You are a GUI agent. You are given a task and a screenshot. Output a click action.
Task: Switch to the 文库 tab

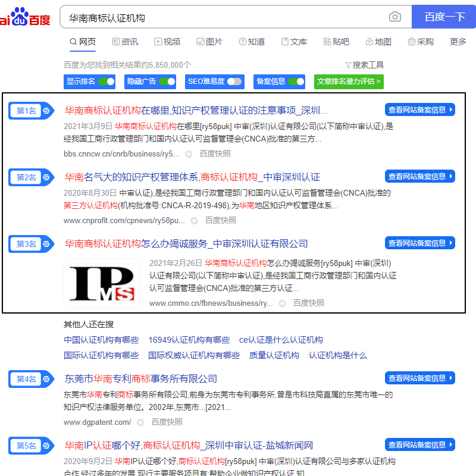(x=294, y=42)
